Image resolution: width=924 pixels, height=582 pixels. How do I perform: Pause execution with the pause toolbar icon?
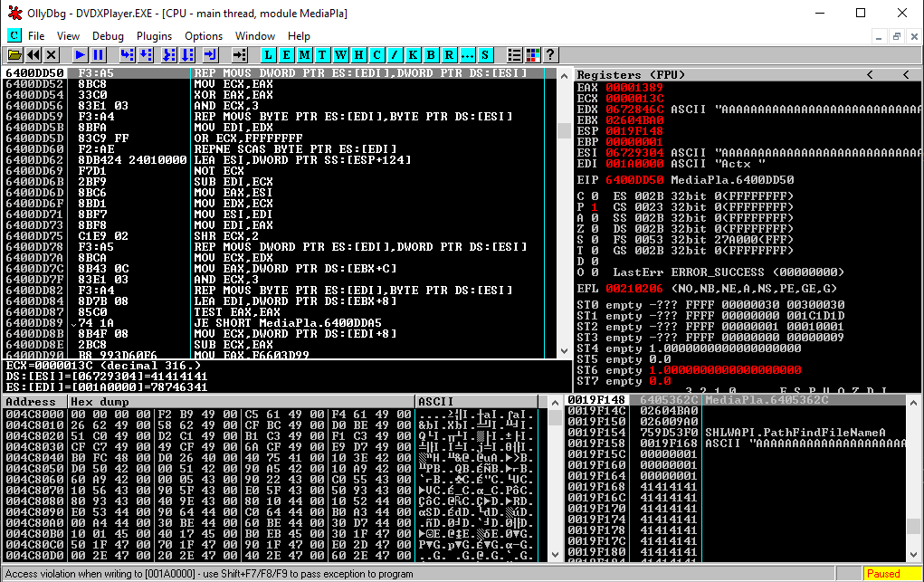coord(98,55)
